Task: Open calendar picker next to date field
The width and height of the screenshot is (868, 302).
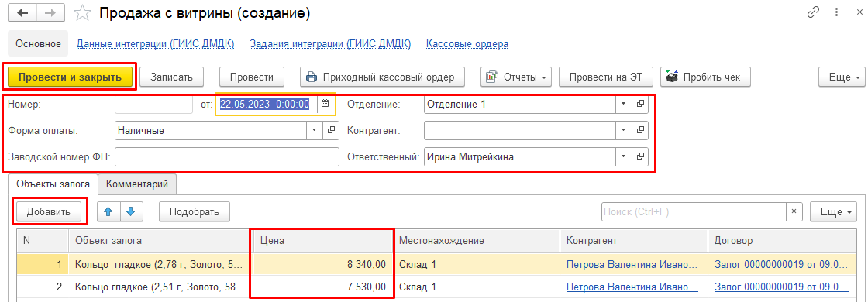Action: (325, 104)
